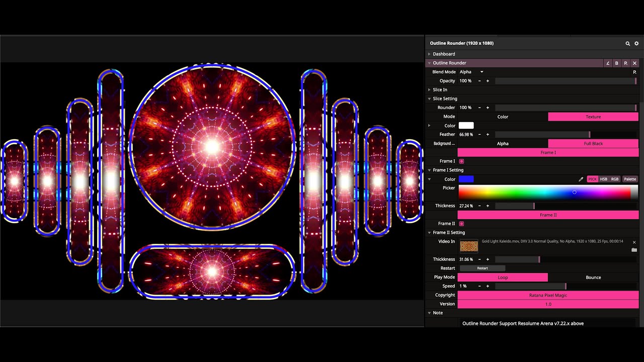Viewport: 644px width, 362px height.
Task: Expand the Slice Setting Color parameter arrow
Action: (429, 126)
